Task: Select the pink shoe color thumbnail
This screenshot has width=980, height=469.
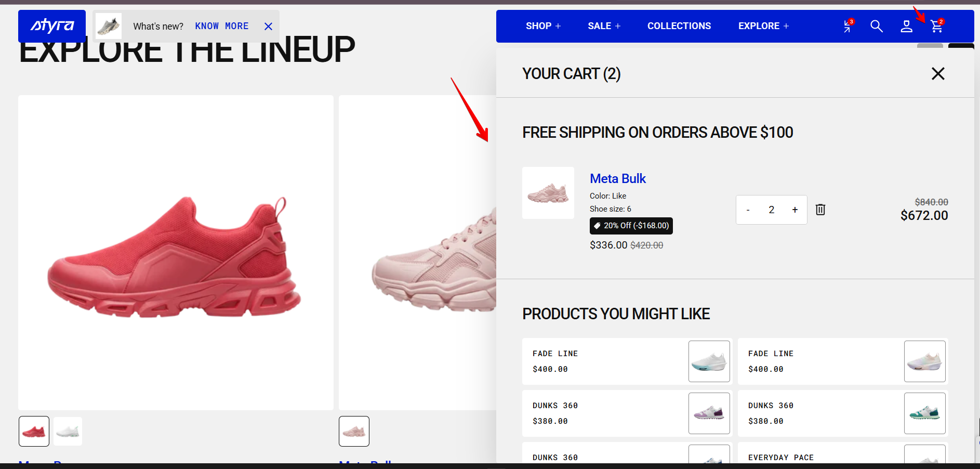Action: [x=354, y=431]
